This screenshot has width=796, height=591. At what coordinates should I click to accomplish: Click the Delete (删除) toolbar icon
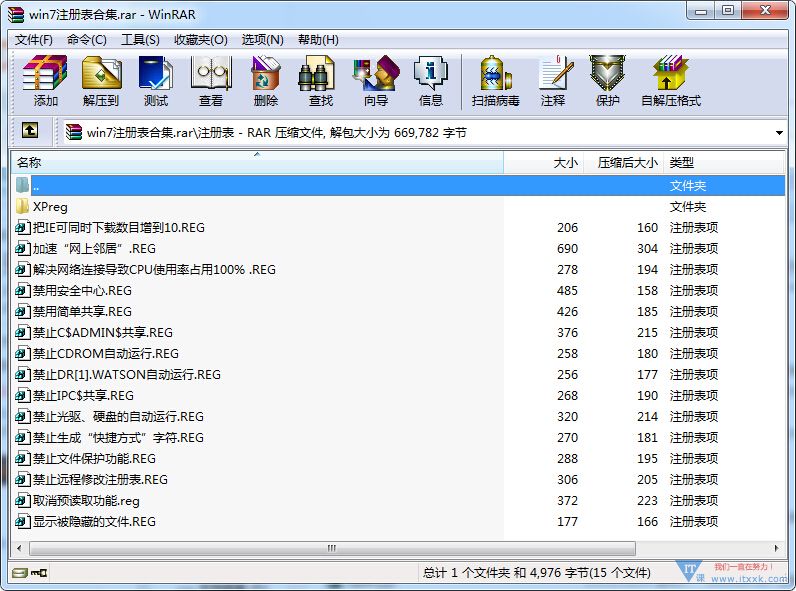(x=266, y=80)
